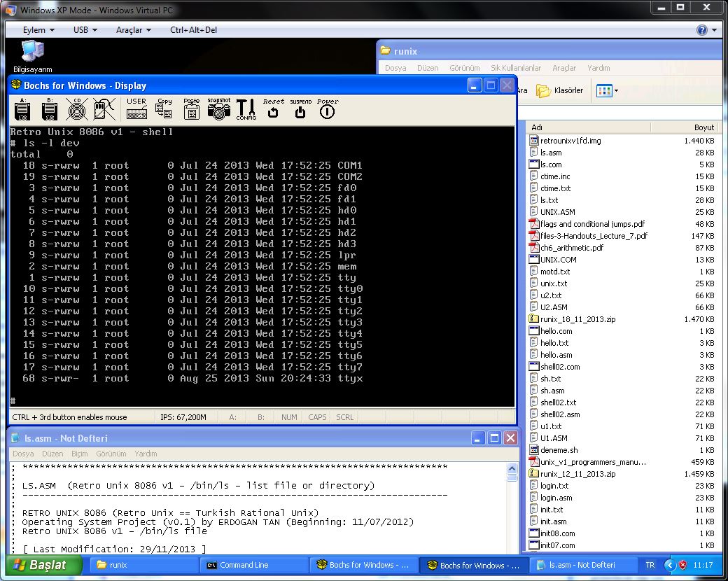The image size is (728, 581).
Task: Open the help dropdown arrow in Virtual PC
Action: [714, 30]
